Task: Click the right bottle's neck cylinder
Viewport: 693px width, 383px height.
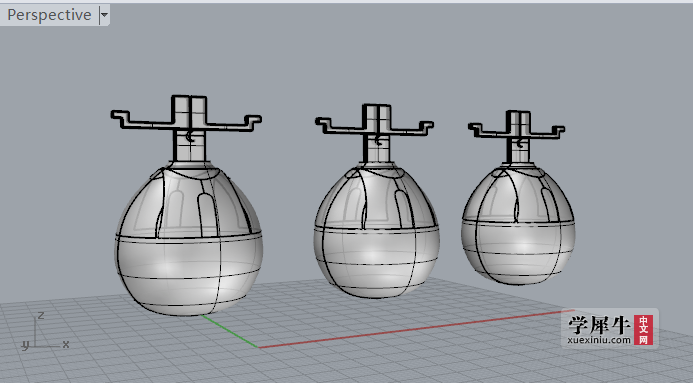Action: pos(519,150)
